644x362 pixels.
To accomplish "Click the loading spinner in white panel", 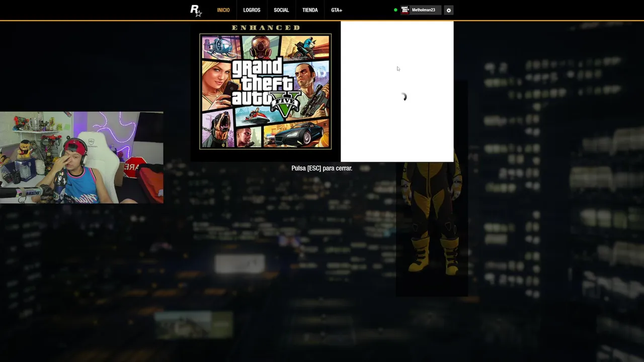I will coord(404,97).
